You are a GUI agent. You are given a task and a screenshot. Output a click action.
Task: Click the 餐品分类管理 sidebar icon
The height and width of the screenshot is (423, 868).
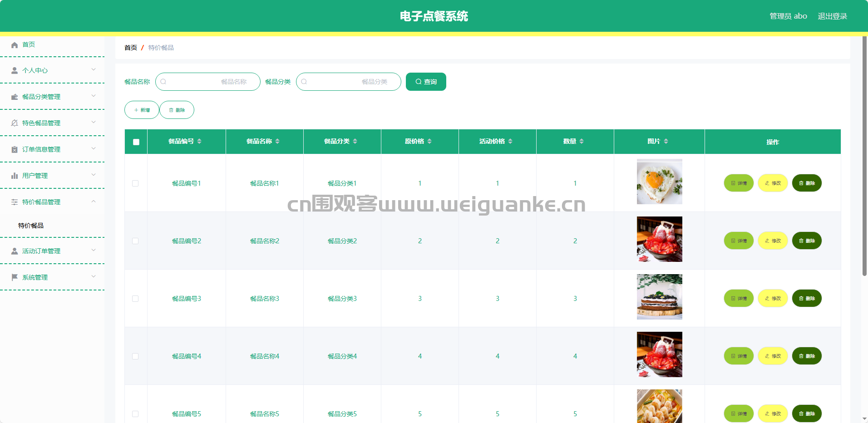pyautogui.click(x=15, y=97)
